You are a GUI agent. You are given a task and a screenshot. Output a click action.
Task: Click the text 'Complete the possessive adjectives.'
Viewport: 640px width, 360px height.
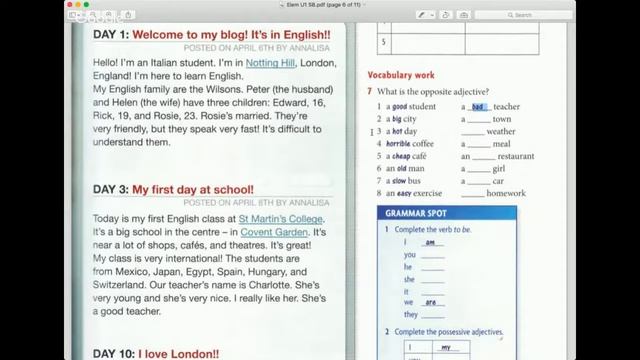pos(449,332)
